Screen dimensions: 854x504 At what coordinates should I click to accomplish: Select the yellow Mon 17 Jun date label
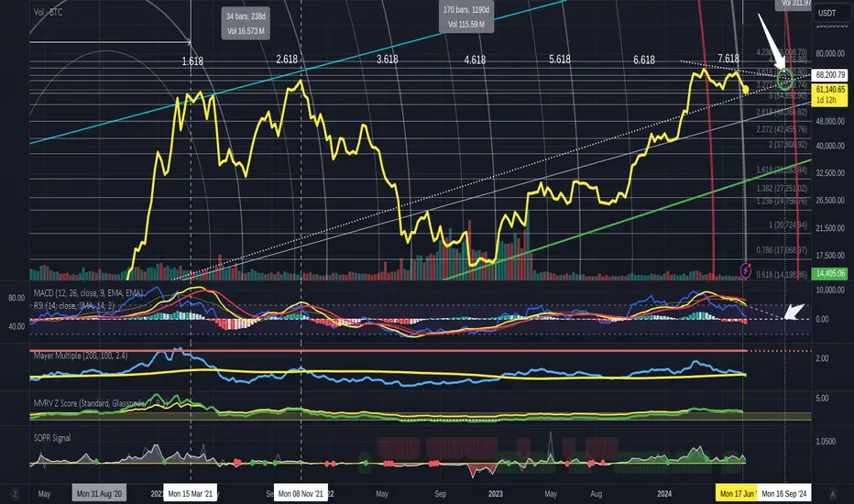[x=737, y=494]
